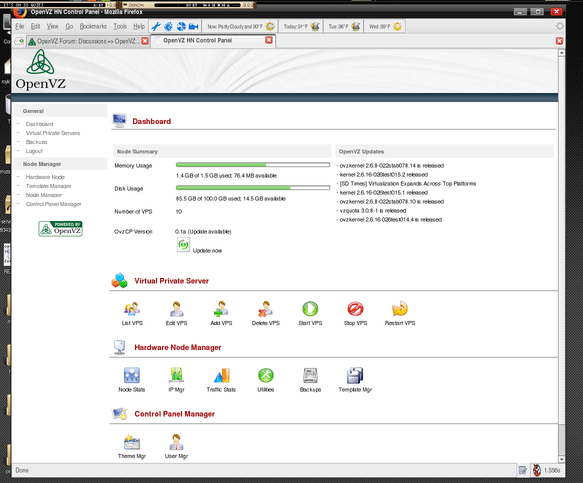
Task: Open the Backups sidebar link
Action: pos(36,142)
